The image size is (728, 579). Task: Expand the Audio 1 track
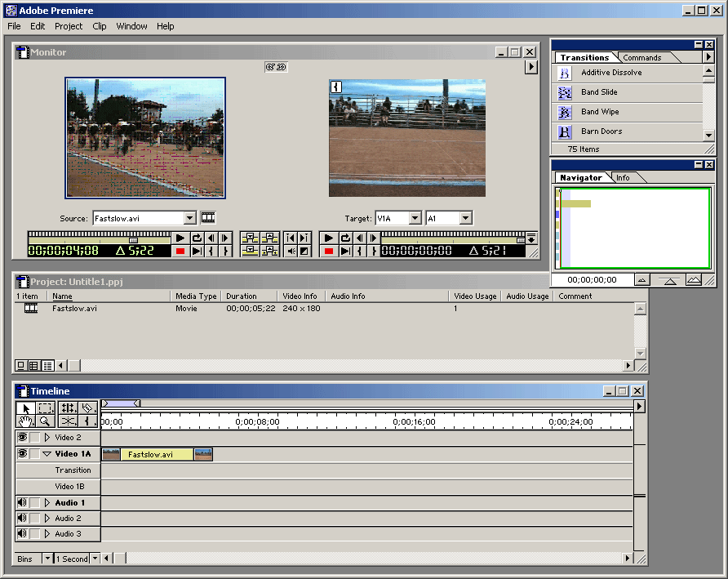pyautogui.click(x=47, y=503)
